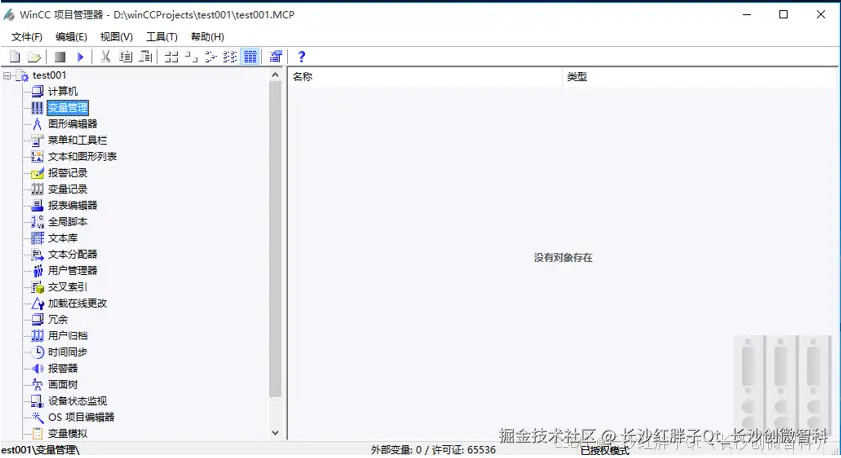
Task: Click the 类型 column header
Action: point(699,77)
